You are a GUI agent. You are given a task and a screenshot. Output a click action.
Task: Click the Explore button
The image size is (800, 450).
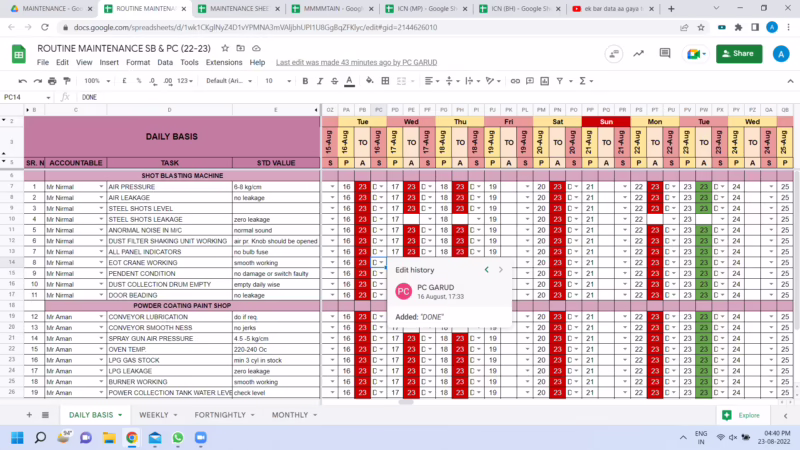pyautogui.click(x=740, y=414)
